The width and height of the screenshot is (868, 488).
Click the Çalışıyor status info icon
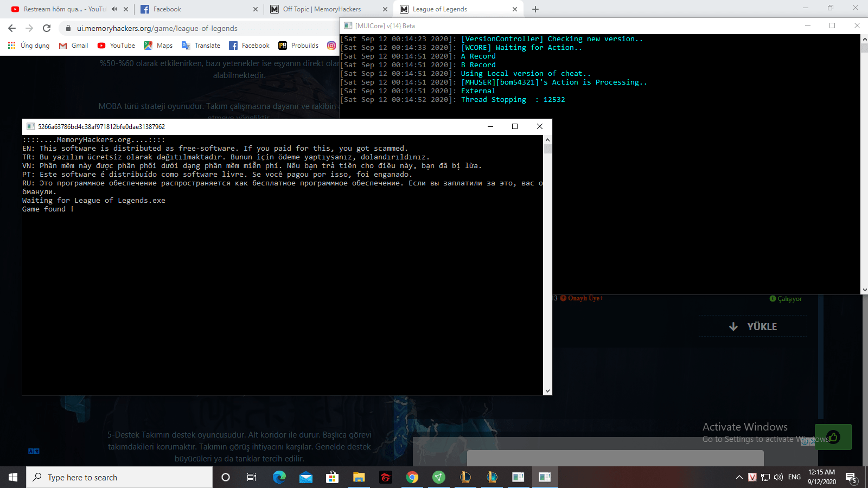(x=773, y=299)
